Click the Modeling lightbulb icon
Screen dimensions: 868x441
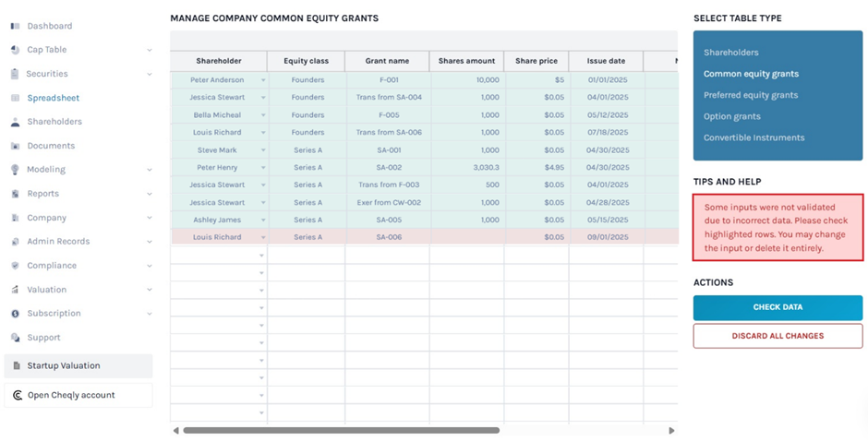click(x=15, y=170)
